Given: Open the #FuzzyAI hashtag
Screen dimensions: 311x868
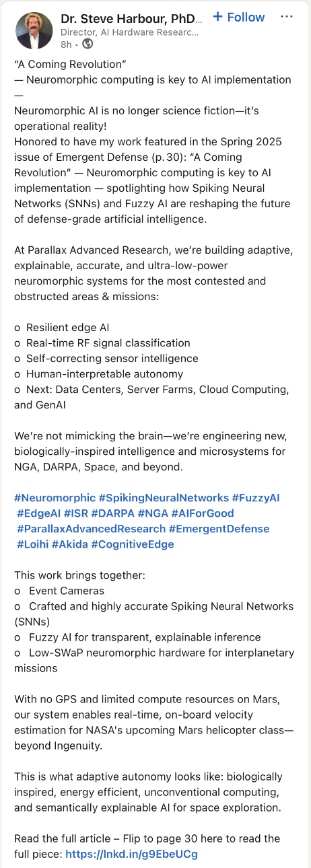Looking at the screenshot, I should click(256, 498).
